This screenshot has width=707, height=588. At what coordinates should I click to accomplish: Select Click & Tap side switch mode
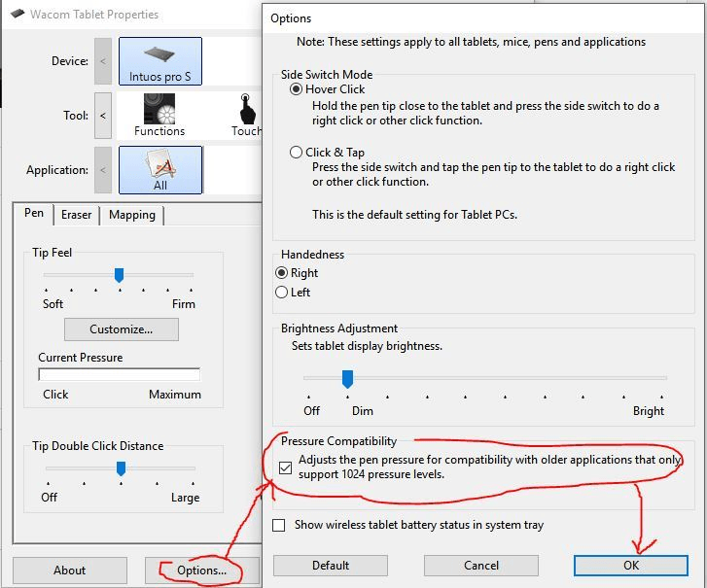pos(296,153)
